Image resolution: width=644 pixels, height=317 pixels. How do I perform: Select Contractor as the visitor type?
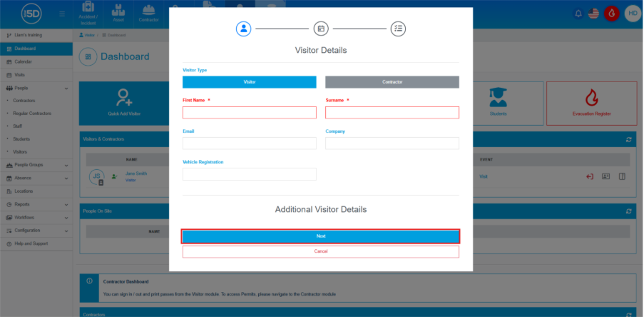pos(392,82)
